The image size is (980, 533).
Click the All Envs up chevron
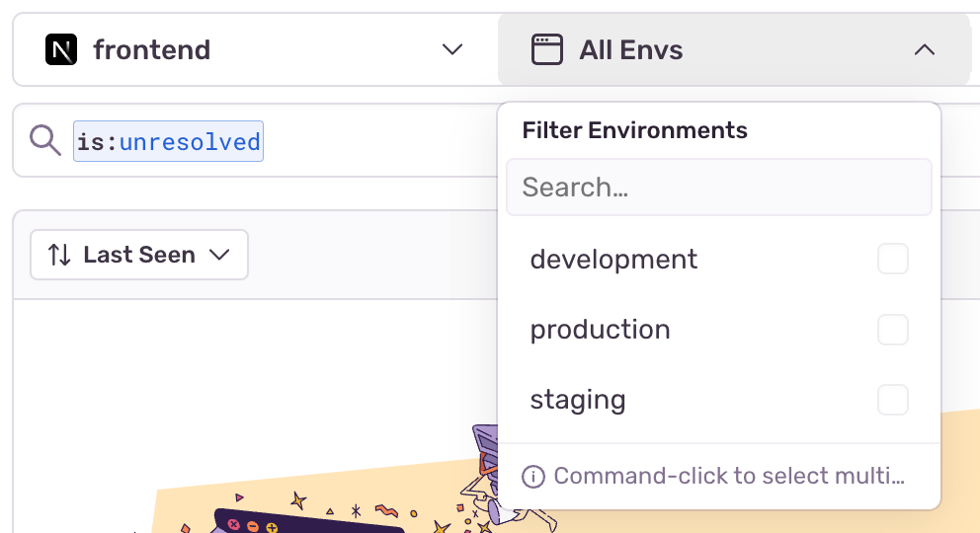point(925,49)
